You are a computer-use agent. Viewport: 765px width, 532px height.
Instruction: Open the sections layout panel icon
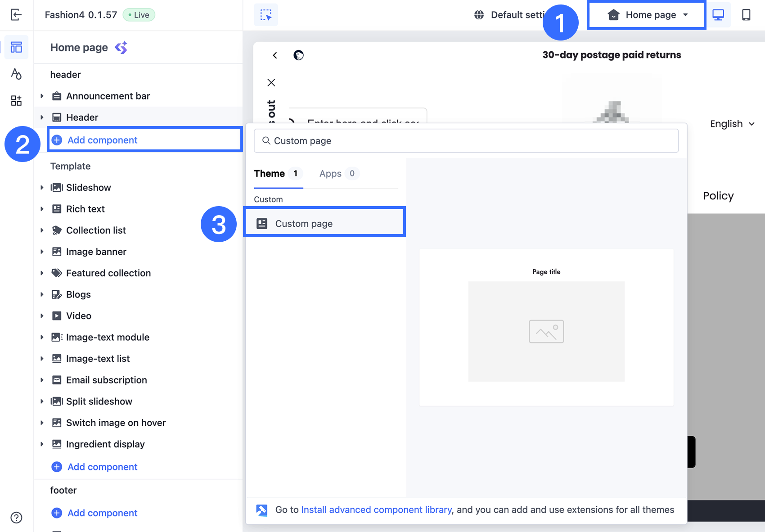tap(16, 47)
